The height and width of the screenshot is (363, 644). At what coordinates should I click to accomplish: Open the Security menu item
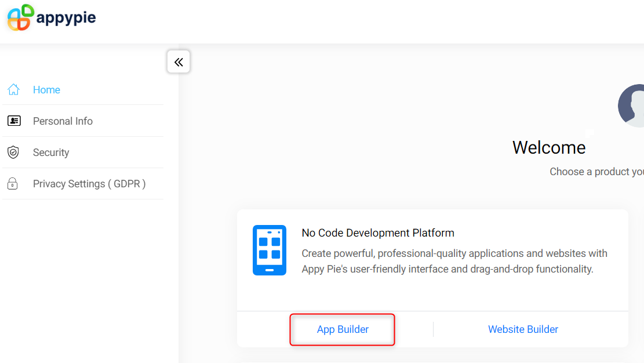point(51,153)
